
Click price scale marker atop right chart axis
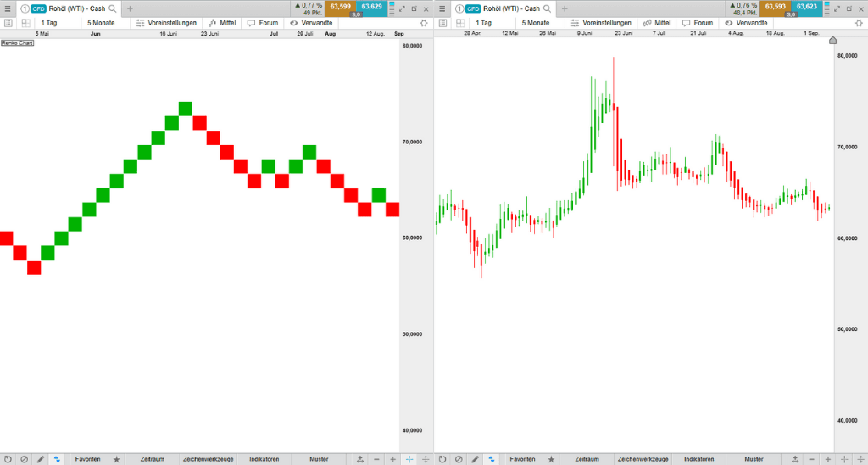tap(832, 40)
